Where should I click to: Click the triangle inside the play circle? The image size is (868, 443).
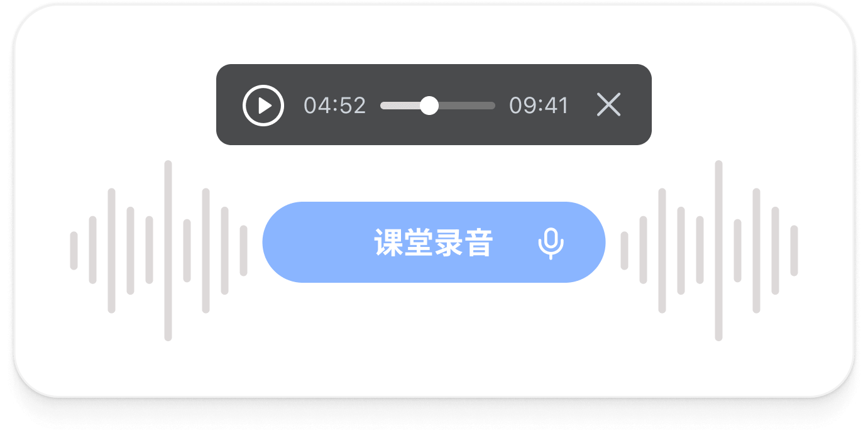pyautogui.click(x=265, y=106)
